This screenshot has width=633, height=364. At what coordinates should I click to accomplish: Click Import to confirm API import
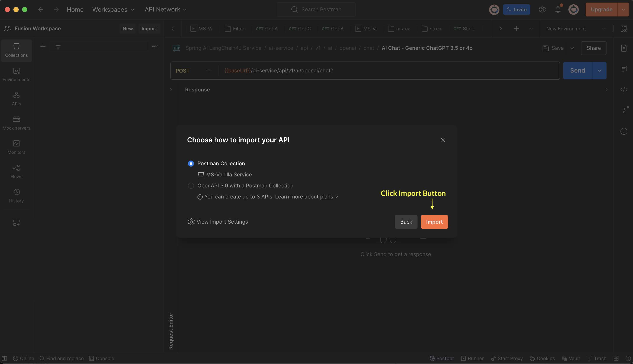(x=434, y=221)
